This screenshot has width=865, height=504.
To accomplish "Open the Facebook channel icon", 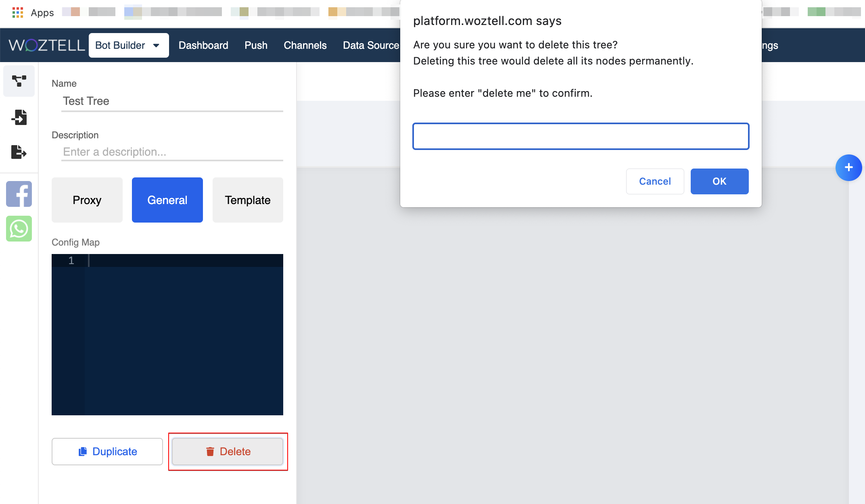I will [19, 194].
